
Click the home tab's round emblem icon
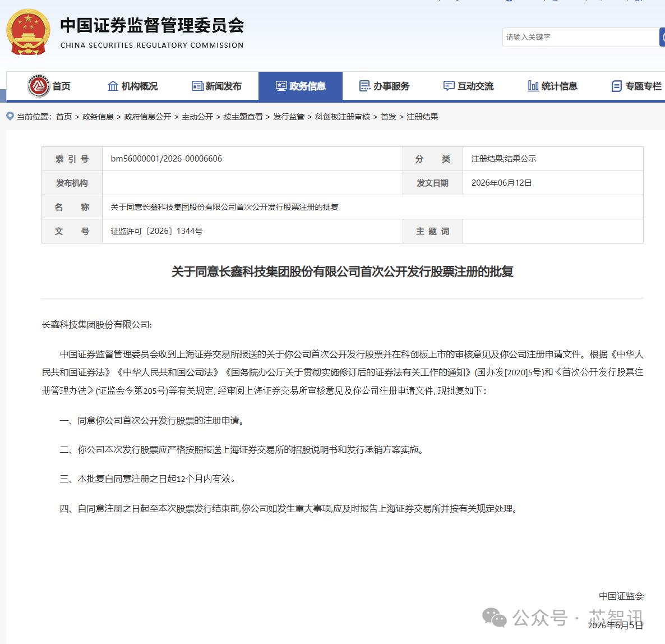pyautogui.click(x=39, y=86)
